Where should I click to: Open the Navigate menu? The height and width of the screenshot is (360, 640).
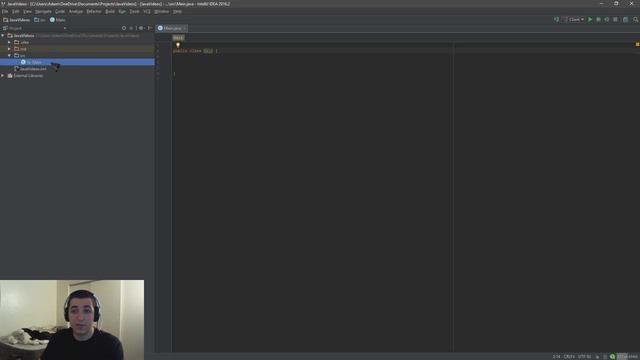(x=43, y=11)
